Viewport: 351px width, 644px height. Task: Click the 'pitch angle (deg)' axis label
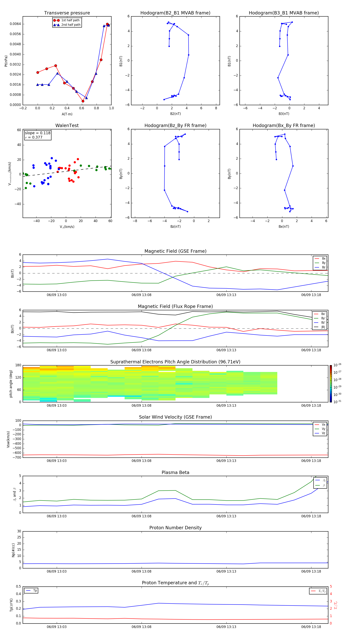coord(11,384)
